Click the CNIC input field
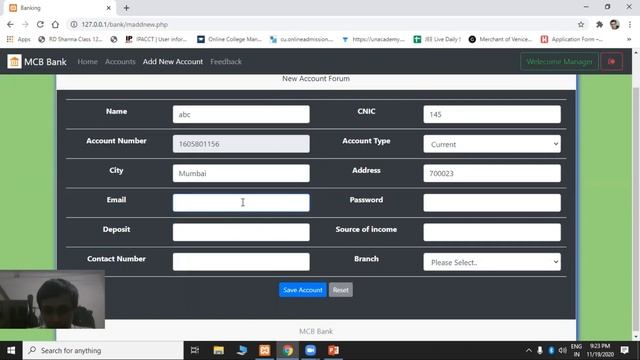Viewport: 640px width, 360px height. (492, 114)
